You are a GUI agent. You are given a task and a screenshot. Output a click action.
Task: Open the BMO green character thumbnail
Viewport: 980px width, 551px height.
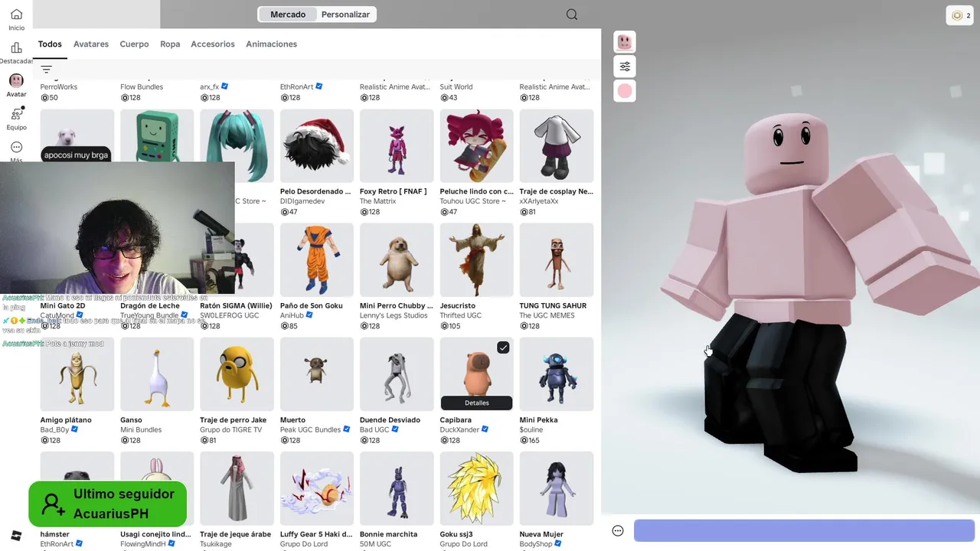tap(157, 135)
